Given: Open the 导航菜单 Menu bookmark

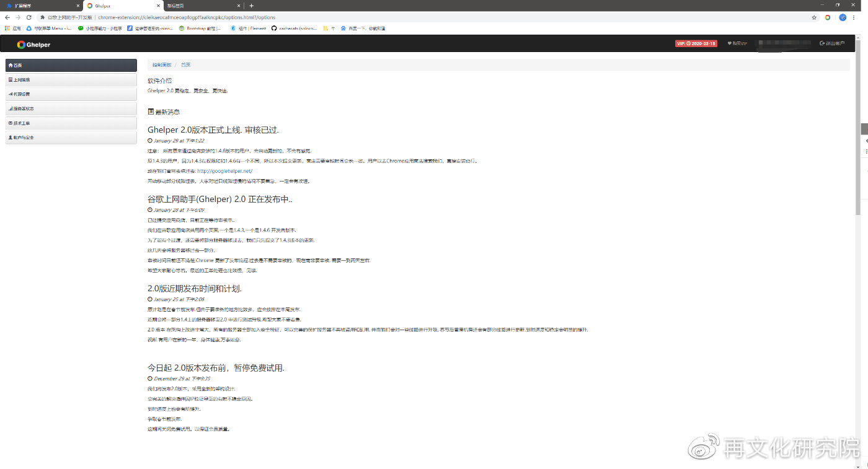Looking at the screenshot, I should [x=49, y=28].
